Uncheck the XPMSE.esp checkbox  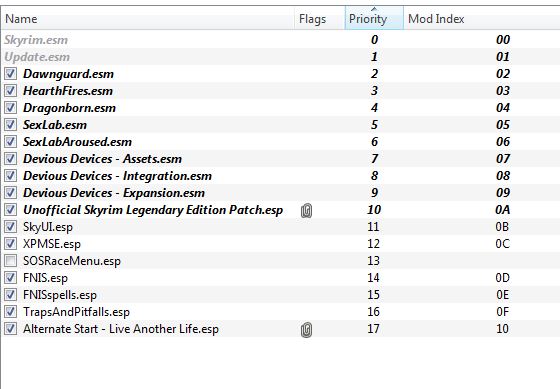10,244
